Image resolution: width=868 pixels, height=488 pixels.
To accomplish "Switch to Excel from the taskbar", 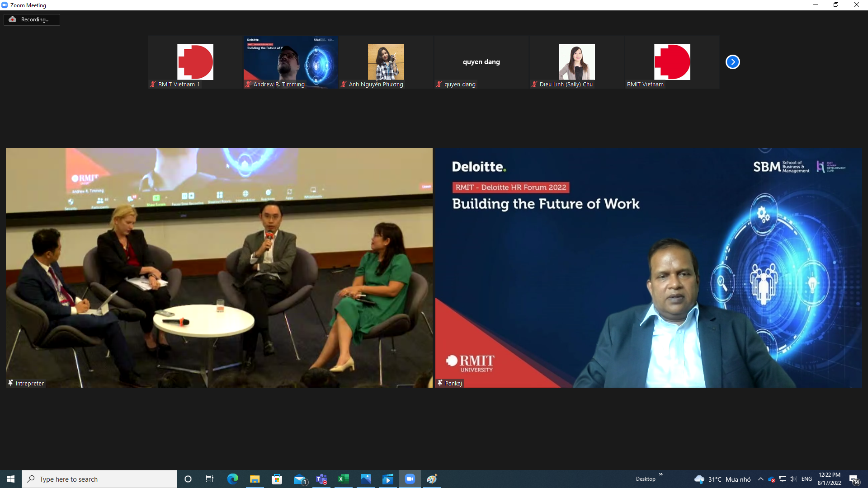I will click(x=344, y=479).
